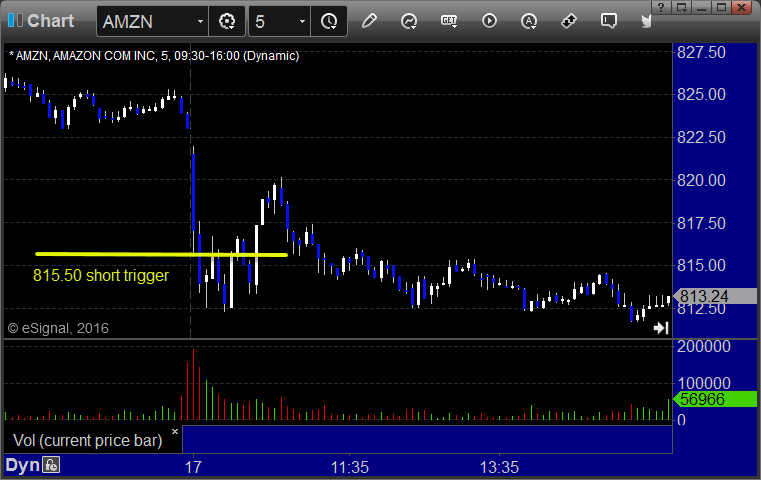Click the 825.00 price axis label
Image resolution: width=761 pixels, height=480 pixels.
click(x=701, y=94)
